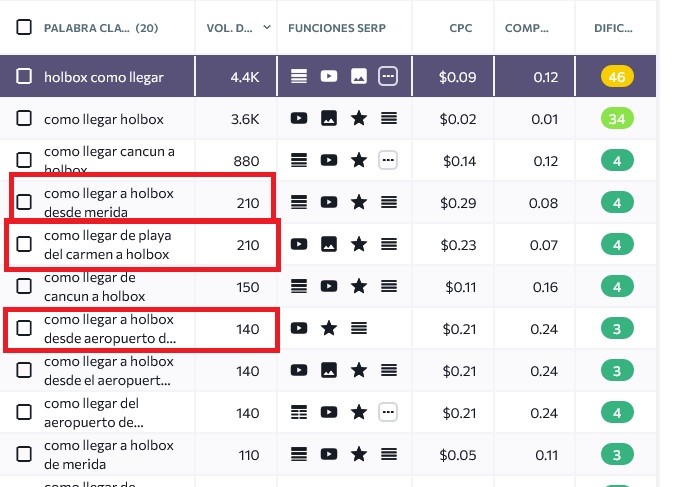Click image pack icon in 'como llegar holbox' row
This screenshot has height=487, width=674.
click(328, 119)
